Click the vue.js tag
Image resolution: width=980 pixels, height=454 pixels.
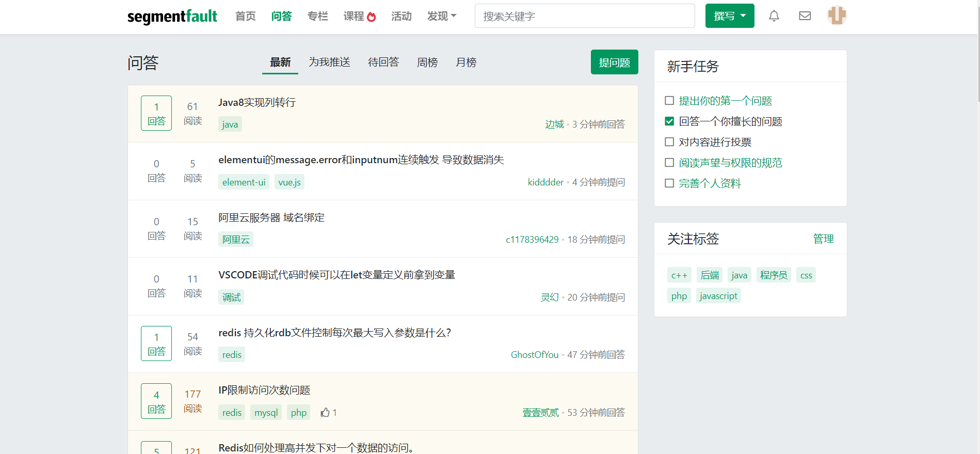pyautogui.click(x=290, y=182)
